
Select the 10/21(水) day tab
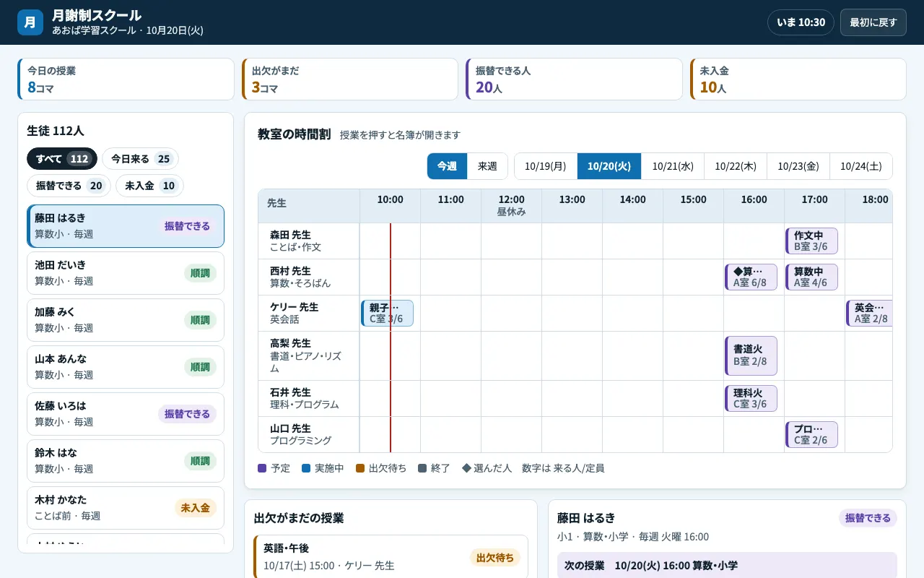point(673,166)
